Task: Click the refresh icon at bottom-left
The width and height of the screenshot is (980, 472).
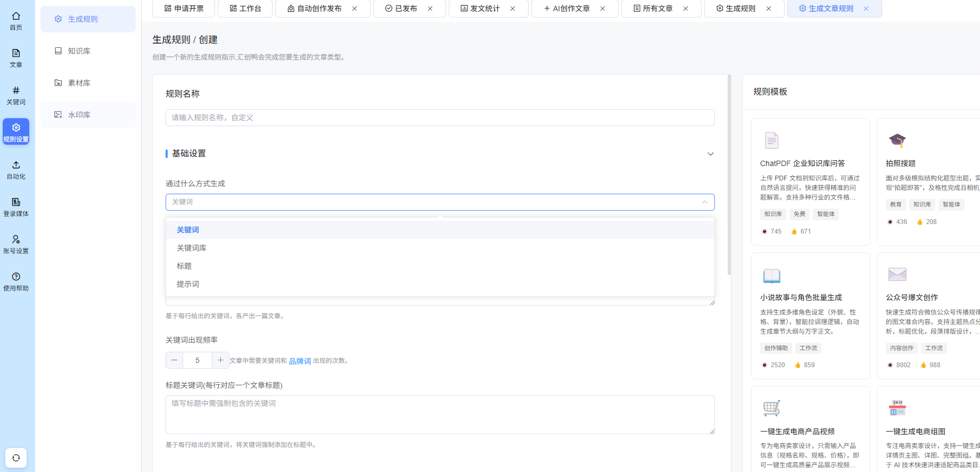Action: pyautogui.click(x=16, y=458)
